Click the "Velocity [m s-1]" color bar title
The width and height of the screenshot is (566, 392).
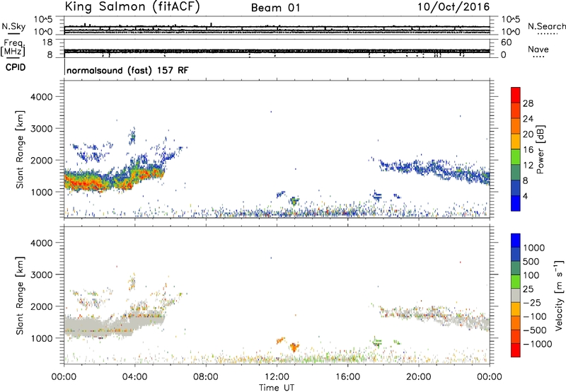pyautogui.click(x=559, y=295)
